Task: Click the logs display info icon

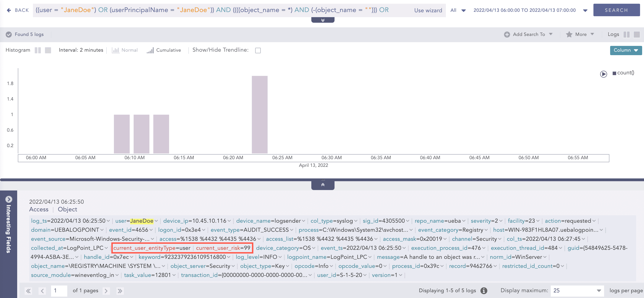Action: pos(484,291)
